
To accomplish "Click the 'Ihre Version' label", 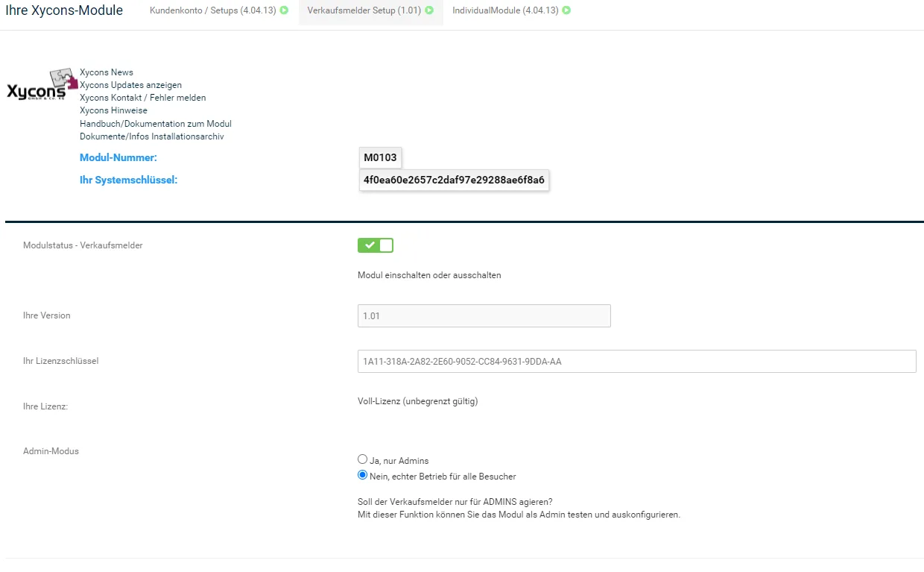I will coord(47,315).
